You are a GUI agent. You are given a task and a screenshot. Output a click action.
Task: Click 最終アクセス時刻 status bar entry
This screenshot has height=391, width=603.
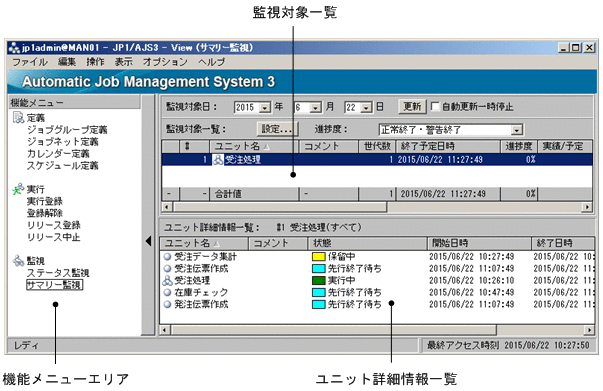click(508, 345)
